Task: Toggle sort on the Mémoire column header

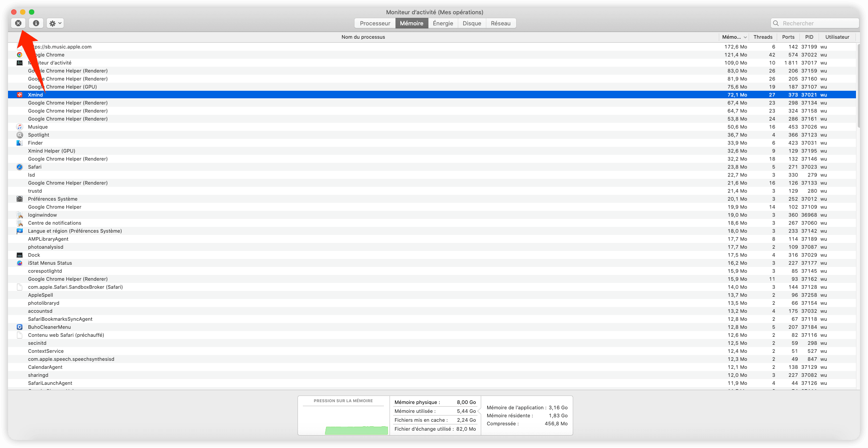Action: 734,37
